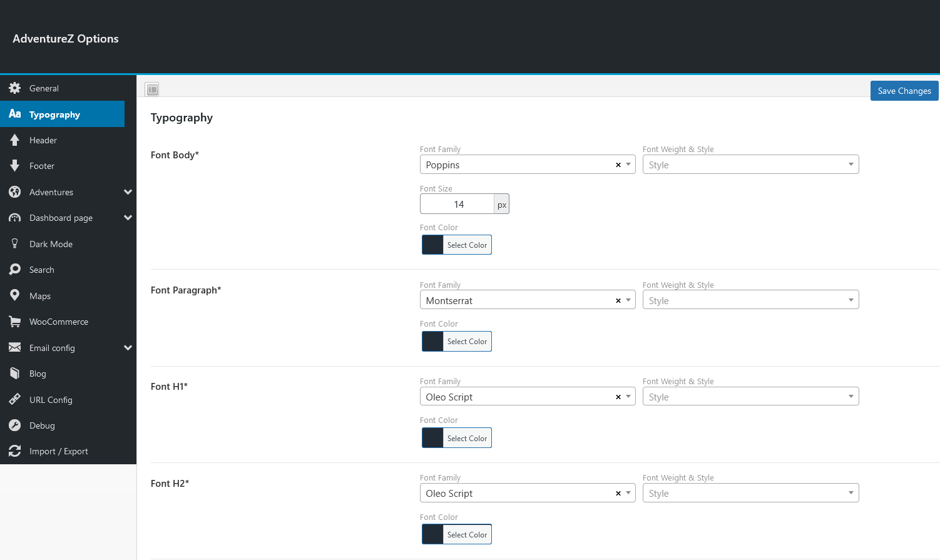Open Font H1 font family dropdown
The width and height of the screenshot is (940, 560).
tap(528, 396)
